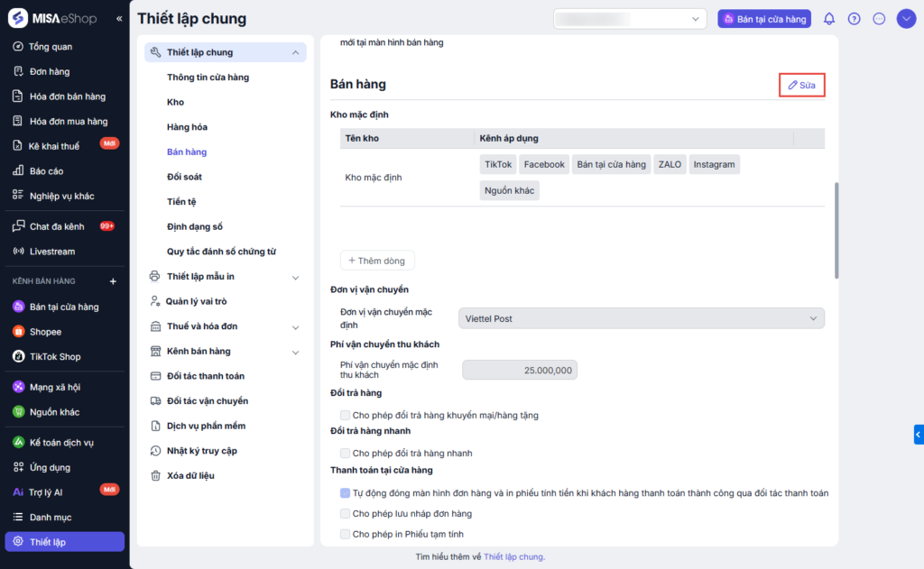Viewport: 924px width, 569px height.
Task: Click the Trợ lý AI icon
Action: [x=18, y=492]
